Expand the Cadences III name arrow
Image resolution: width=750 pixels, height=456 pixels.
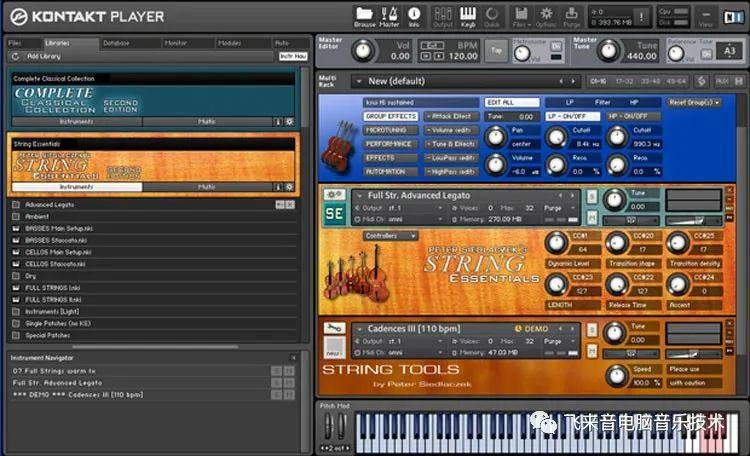click(359, 329)
